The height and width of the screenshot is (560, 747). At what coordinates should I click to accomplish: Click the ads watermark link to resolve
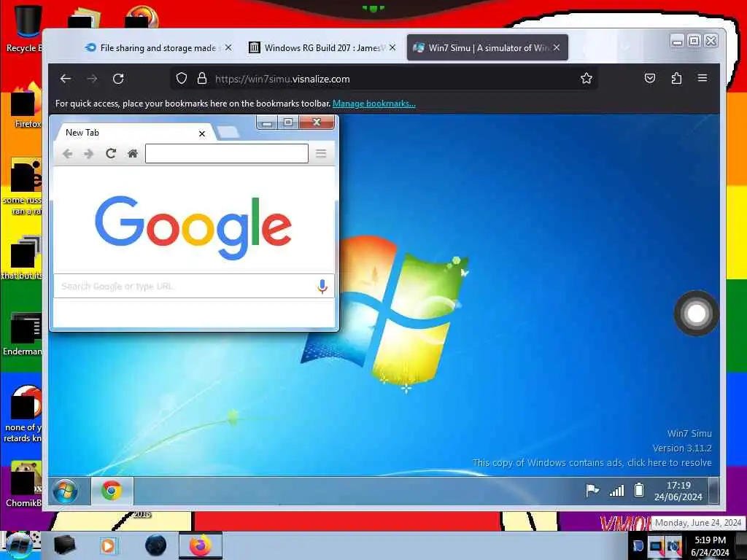pos(592,462)
